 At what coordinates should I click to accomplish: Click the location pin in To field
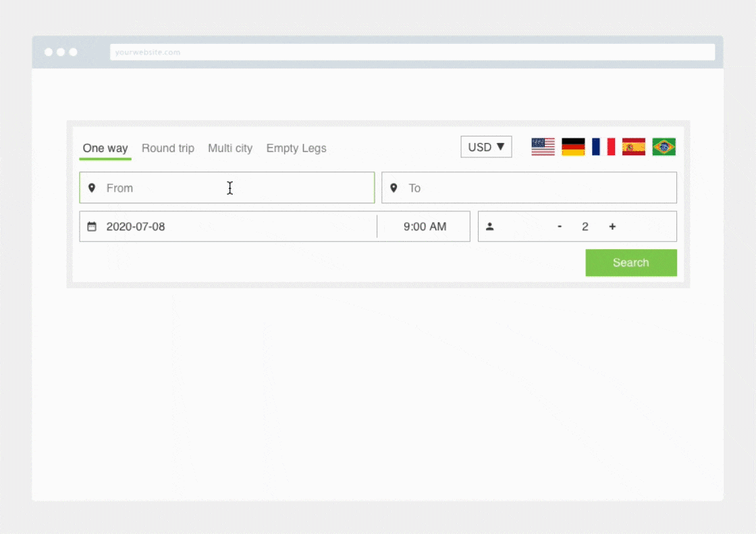pyautogui.click(x=394, y=188)
